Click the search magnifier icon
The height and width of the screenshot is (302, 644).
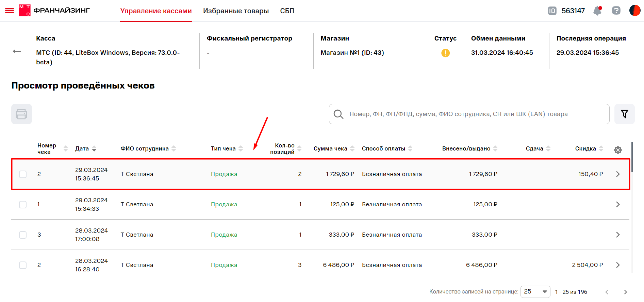tap(338, 114)
